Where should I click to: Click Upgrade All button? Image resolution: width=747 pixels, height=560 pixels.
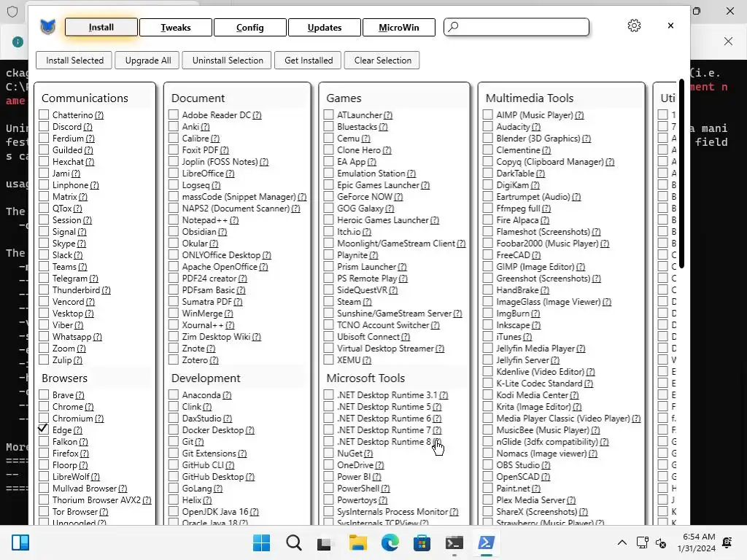pos(147,61)
